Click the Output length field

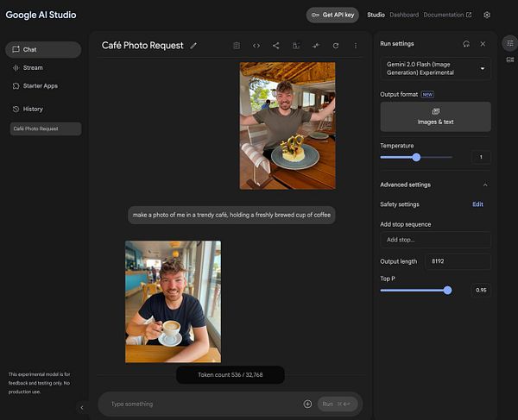(x=458, y=261)
